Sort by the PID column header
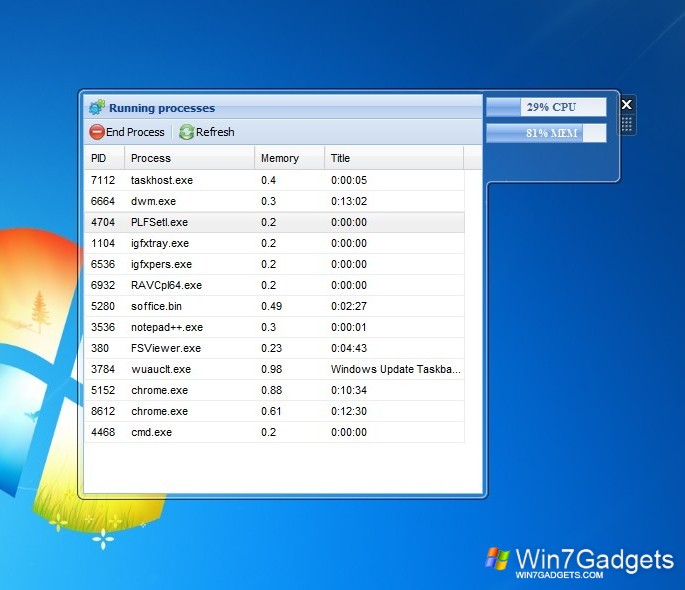Viewport: 685px width, 590px height. click(104, 158)
